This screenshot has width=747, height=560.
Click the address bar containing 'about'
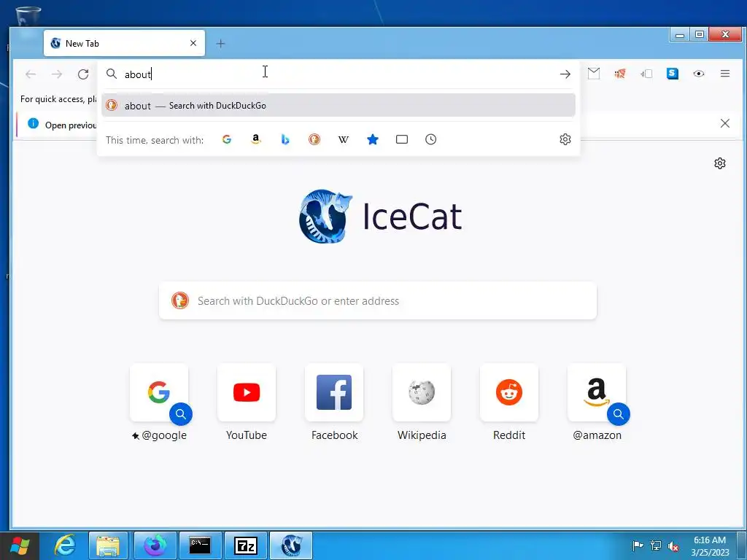pyautogui.click(x=333, y=74)
